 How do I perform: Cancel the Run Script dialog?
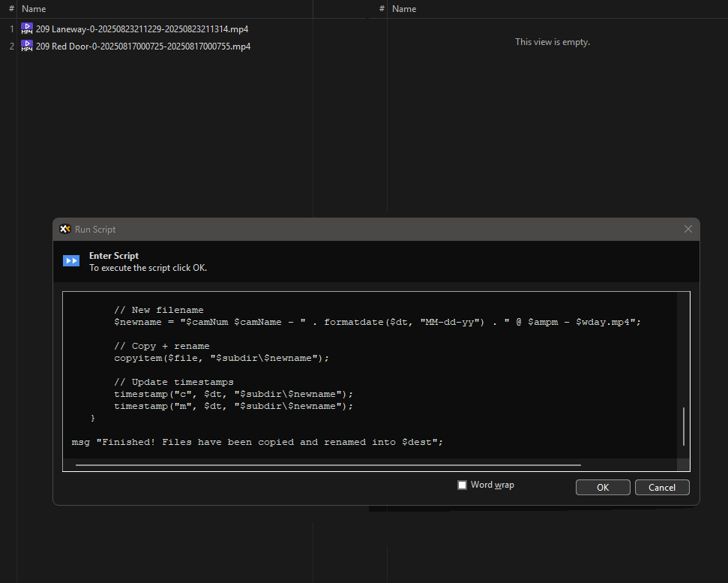(x=662, y=488)
